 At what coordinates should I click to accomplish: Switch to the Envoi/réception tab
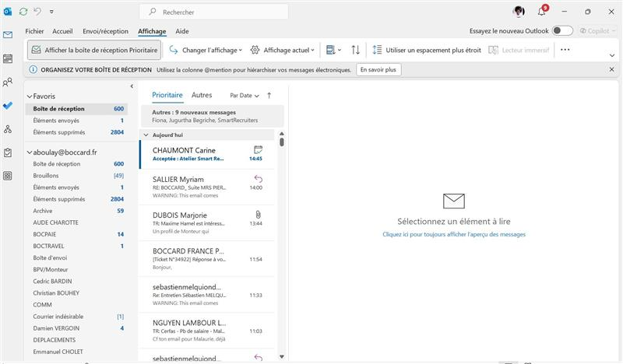pyautogui.click(x=105, y=31)
